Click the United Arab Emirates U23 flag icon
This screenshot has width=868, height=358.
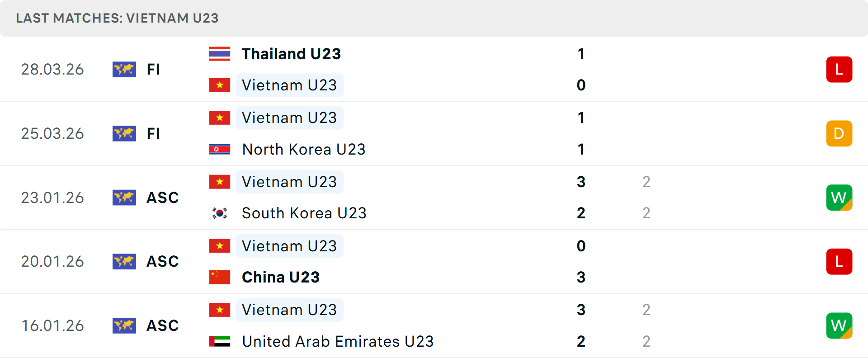tap(220, 342)
